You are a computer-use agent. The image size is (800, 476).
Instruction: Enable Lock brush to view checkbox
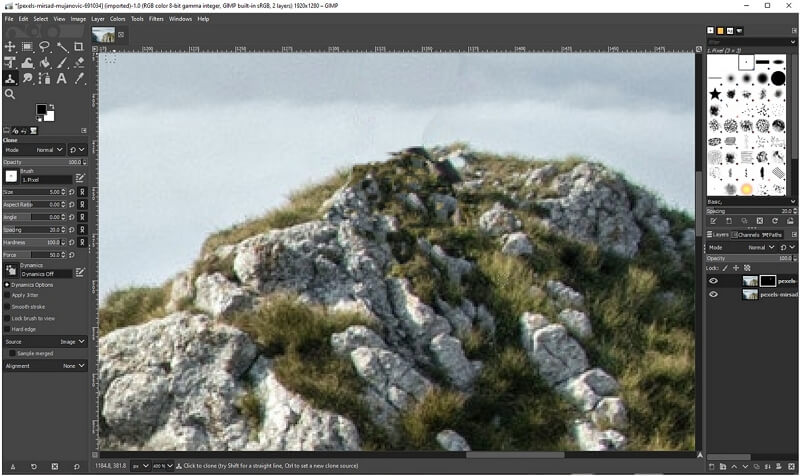(x=7, y=318)
